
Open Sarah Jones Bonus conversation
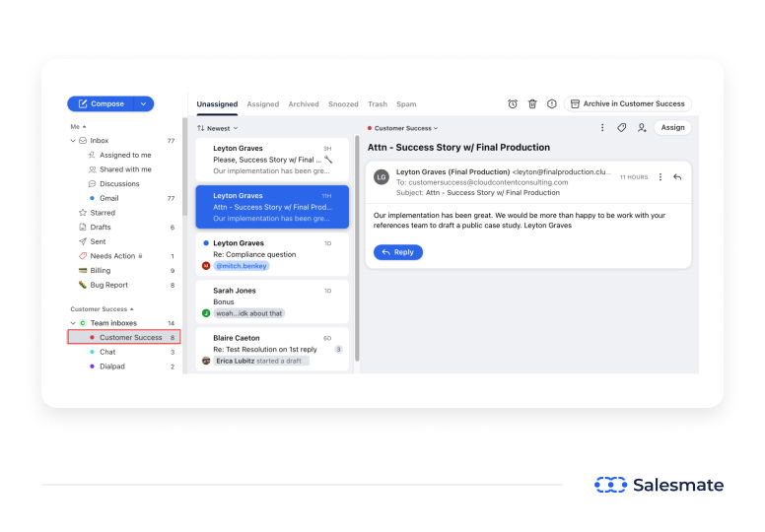(272, 301)
